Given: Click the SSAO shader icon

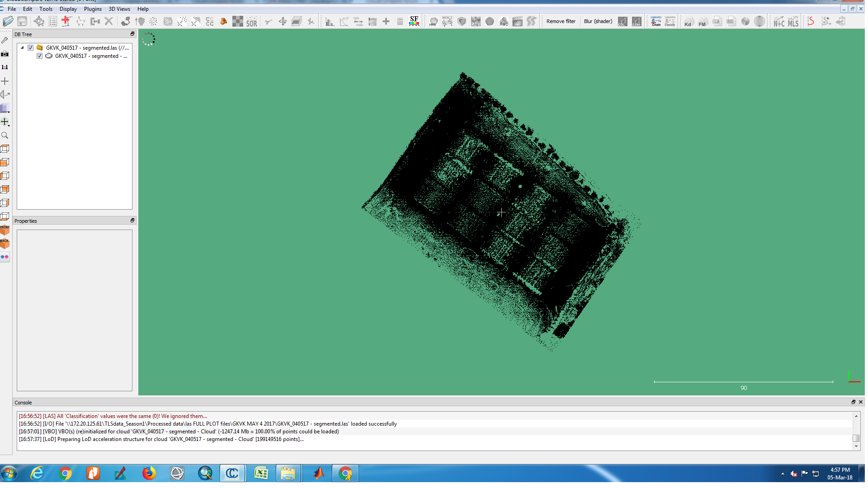Looking at the screenshot, I should pos(637,21).
